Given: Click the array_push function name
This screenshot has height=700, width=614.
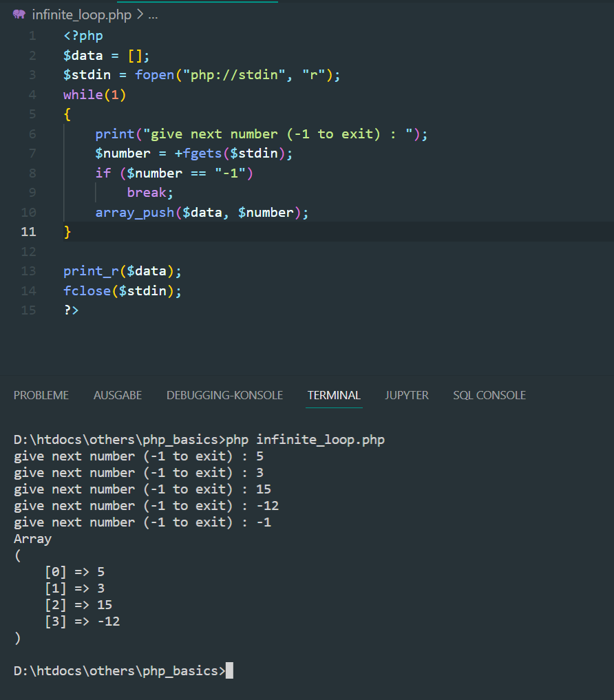Looking at the screenshot, I should pyautogui.click(x=134, y=213).
